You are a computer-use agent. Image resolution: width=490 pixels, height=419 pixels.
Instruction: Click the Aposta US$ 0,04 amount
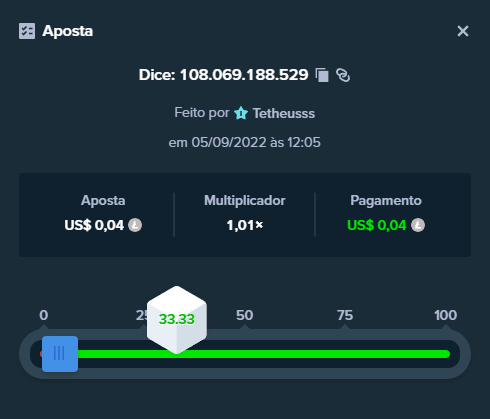click(94, 225)
